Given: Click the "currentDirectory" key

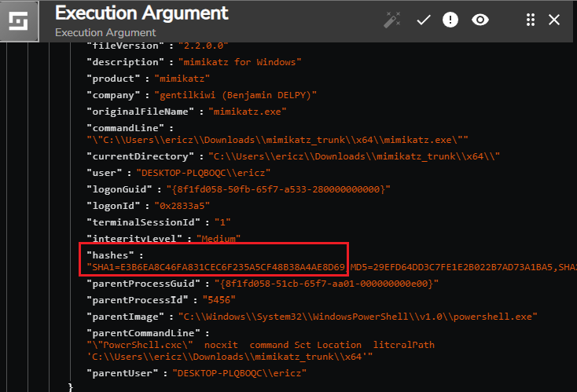Looking at the screenshot, I should 140,156.
